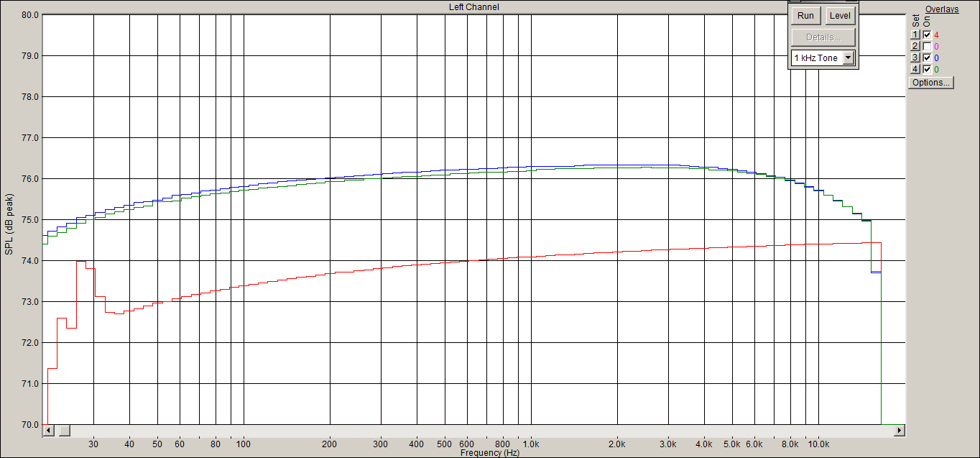Screen dimensions: 980x458
Task: Enable overlay 2 checkbox
Action: pyautogui.click(x=927, y=46)
